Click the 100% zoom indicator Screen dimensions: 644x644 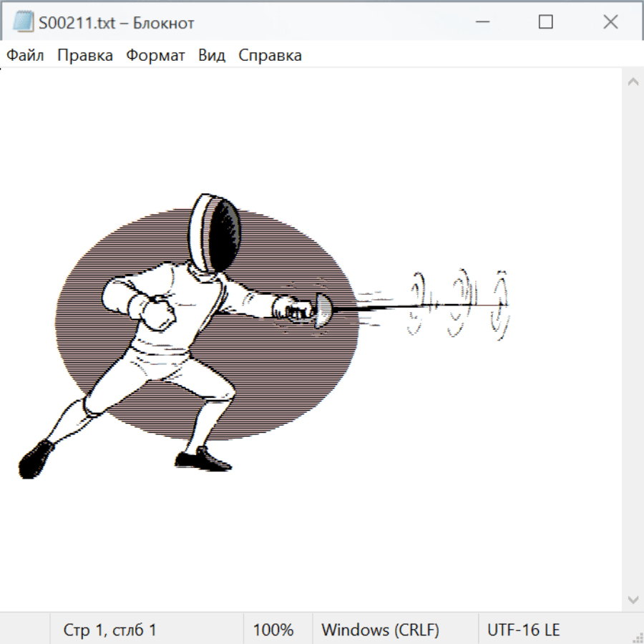point(273,630)
